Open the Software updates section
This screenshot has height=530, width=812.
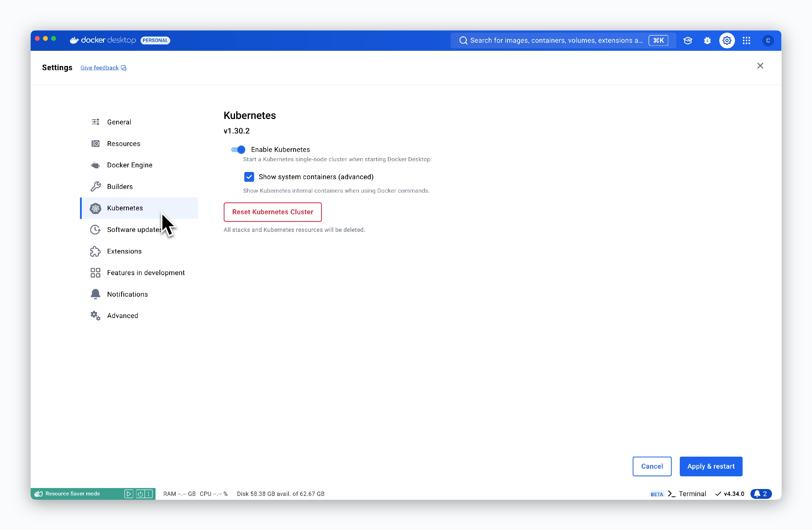pyautogui.click(x=139, y=230)
